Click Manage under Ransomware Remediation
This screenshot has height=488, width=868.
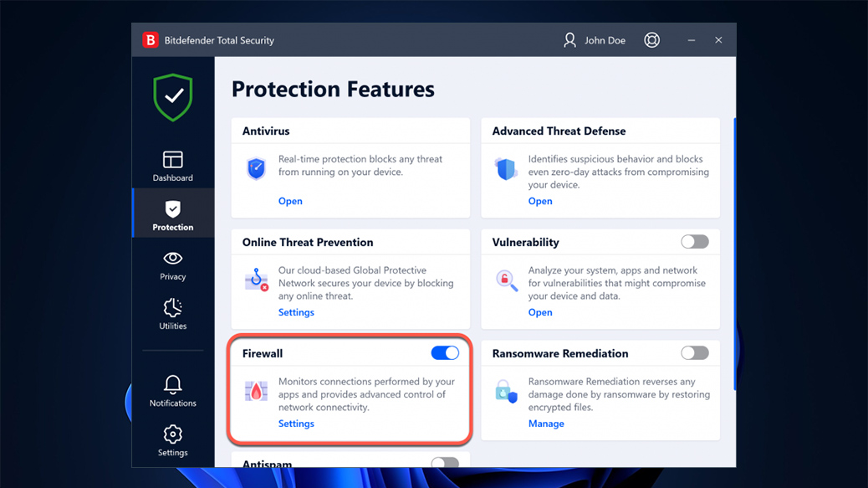[x=546, y=424]
